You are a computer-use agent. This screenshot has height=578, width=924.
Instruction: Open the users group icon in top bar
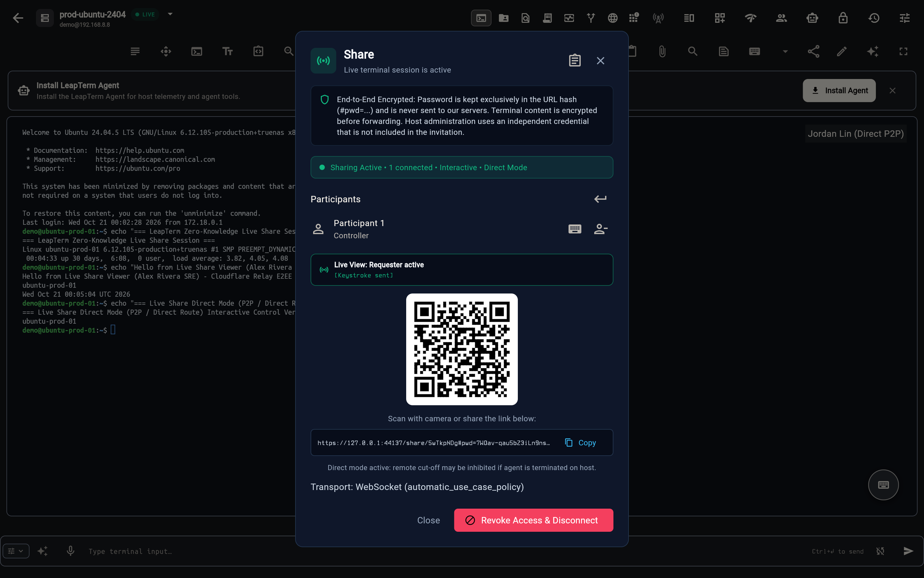(782, 18)
